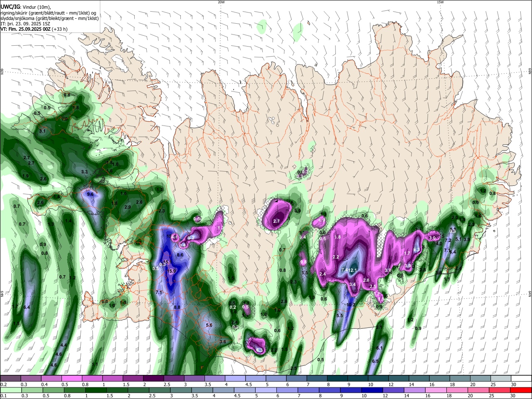The width and height of the screenshot is (532, 399).
Task: Click the 15.9 precipitation value on map
Action: [x=171, y=271]
